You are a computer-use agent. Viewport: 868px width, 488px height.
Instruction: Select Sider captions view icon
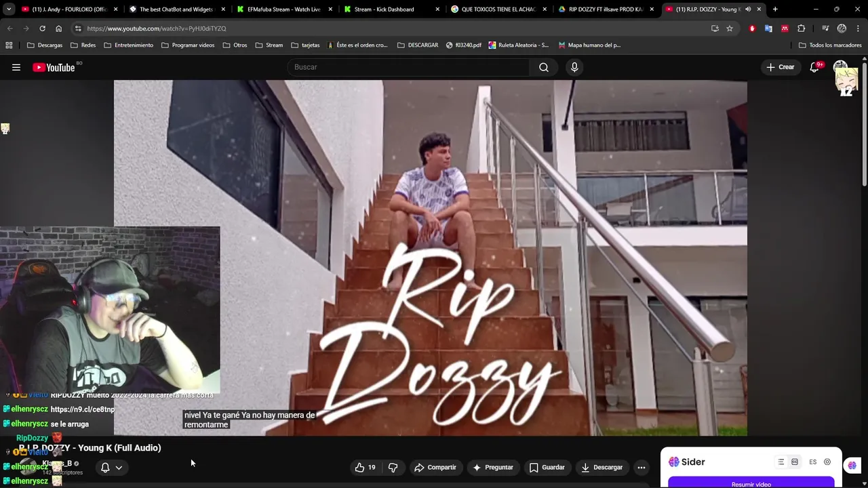point(795,462)
